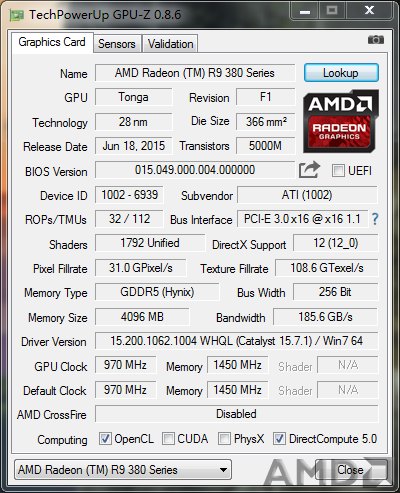
Task: Click Pixel Fillrate '31.0 GPixel/s'
Action: click(141, 268)
